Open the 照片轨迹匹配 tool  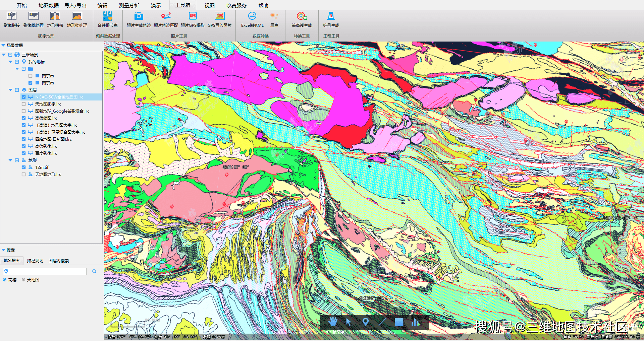166,19
